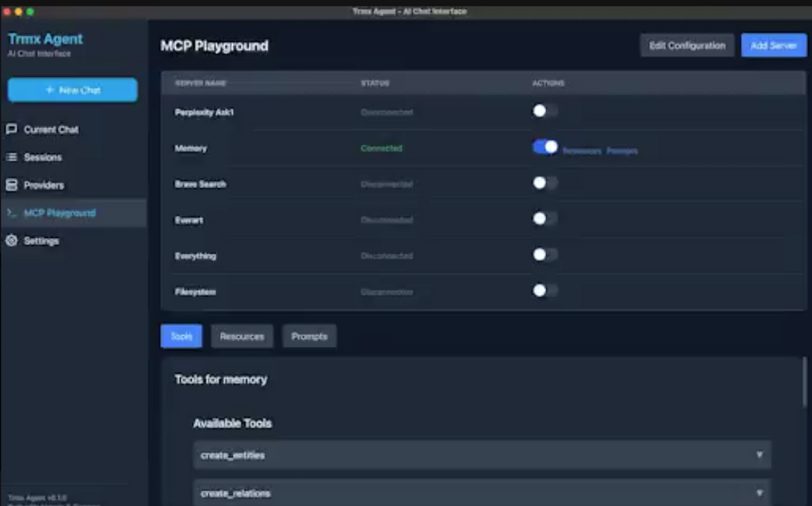This screenshot has width=812, height=506.
Task: Switch to the Resources tab
Action: click(x=242, y=336)
